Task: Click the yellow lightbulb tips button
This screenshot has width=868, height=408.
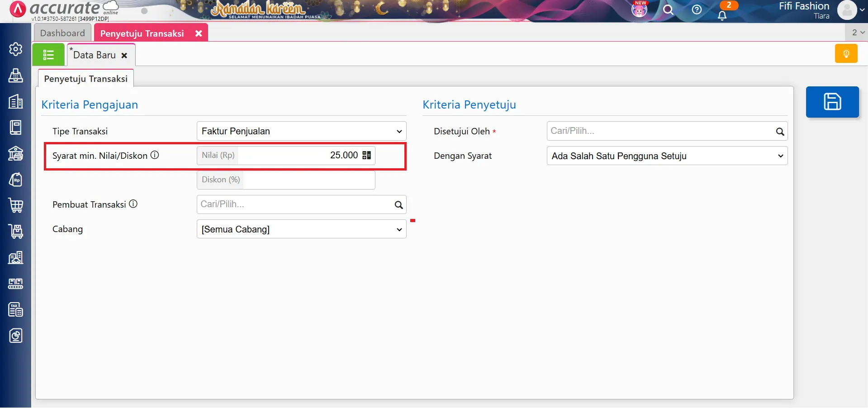Action: (846, 54)
